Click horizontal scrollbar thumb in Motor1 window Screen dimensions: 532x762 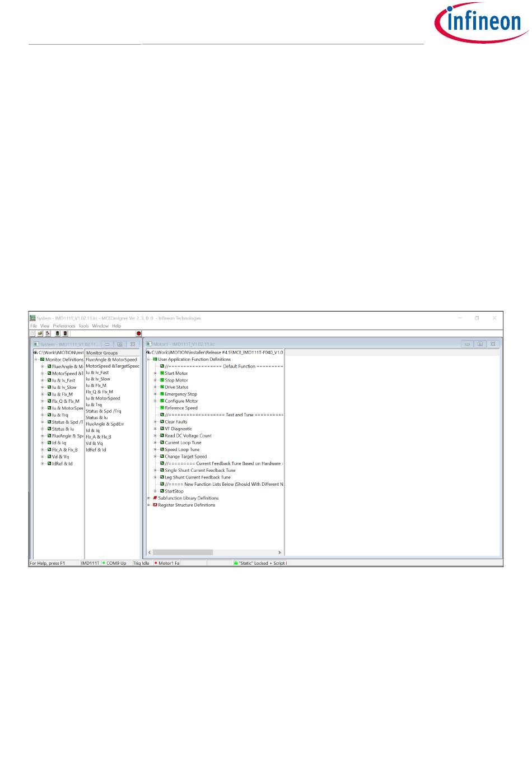click(x=183, y=552)
